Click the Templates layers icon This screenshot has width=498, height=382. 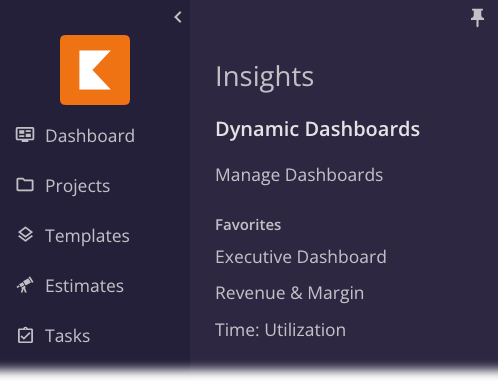point(25,235)
